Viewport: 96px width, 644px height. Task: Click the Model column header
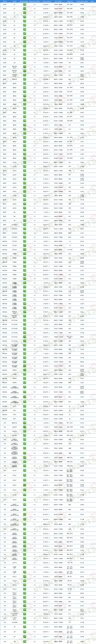coord(14,1)
